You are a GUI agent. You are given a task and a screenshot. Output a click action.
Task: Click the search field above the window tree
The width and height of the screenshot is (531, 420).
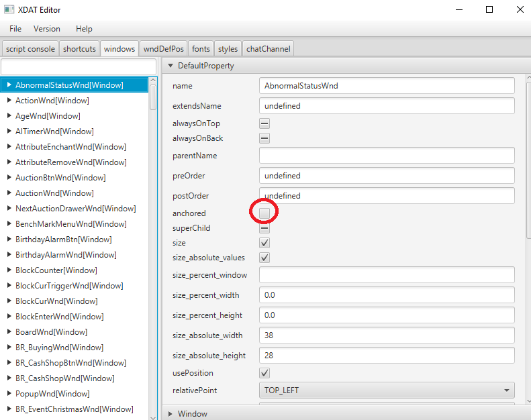coord(79,66)
